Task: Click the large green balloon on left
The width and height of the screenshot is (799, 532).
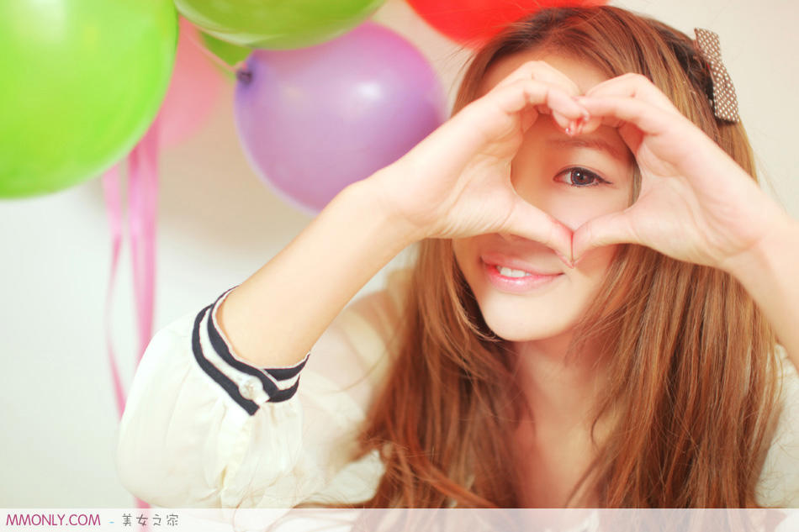Action: coord(80,92)
